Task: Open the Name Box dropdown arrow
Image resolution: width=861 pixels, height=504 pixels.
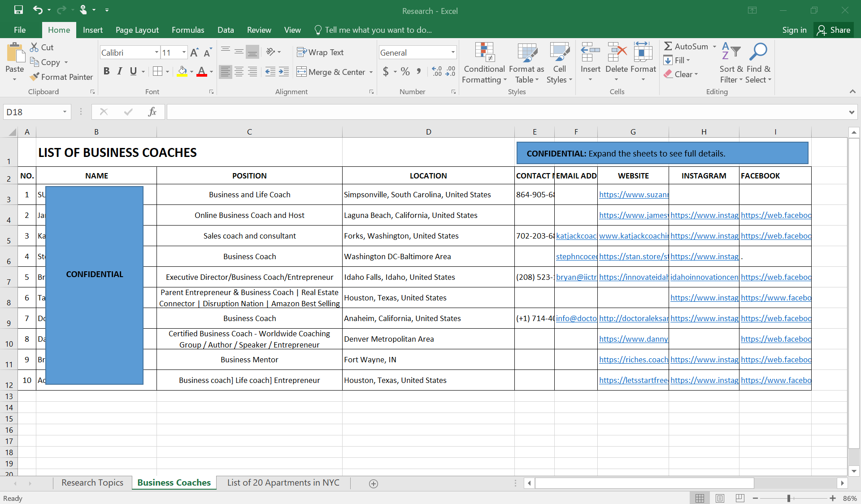Action: point(65,112)
